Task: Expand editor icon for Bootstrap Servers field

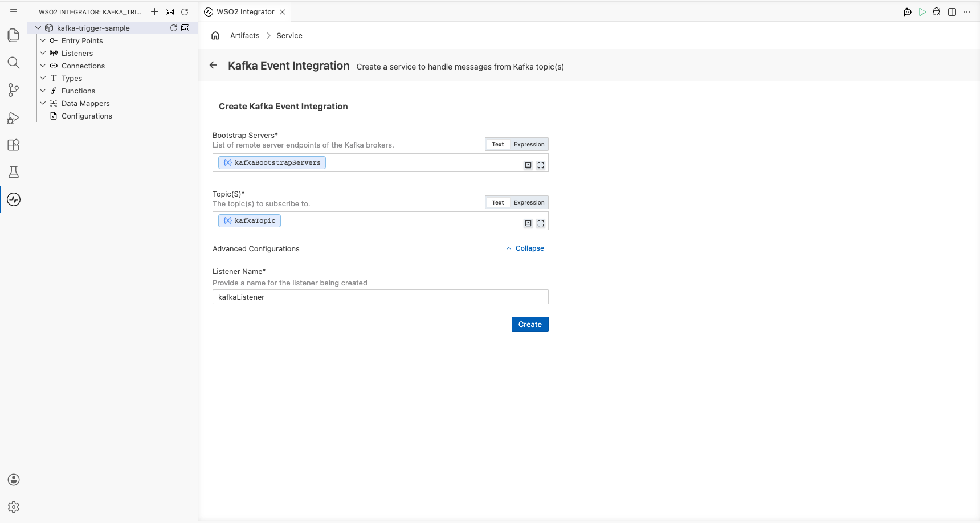Action: click(541, 165)
